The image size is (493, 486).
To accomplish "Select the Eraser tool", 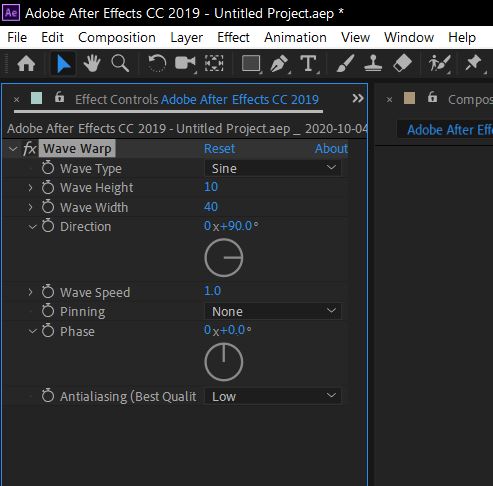I will coord(402,63).
